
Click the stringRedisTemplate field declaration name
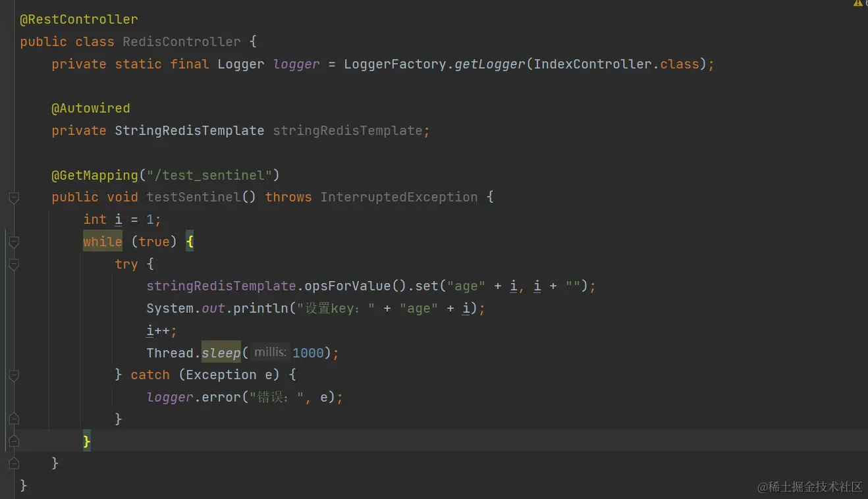tap(348, 130)
